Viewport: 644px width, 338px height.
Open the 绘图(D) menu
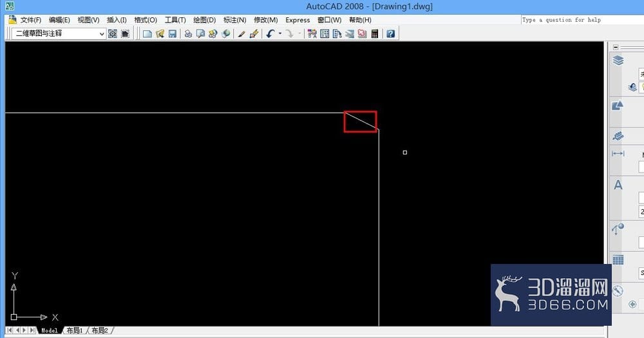coord(205,20)
